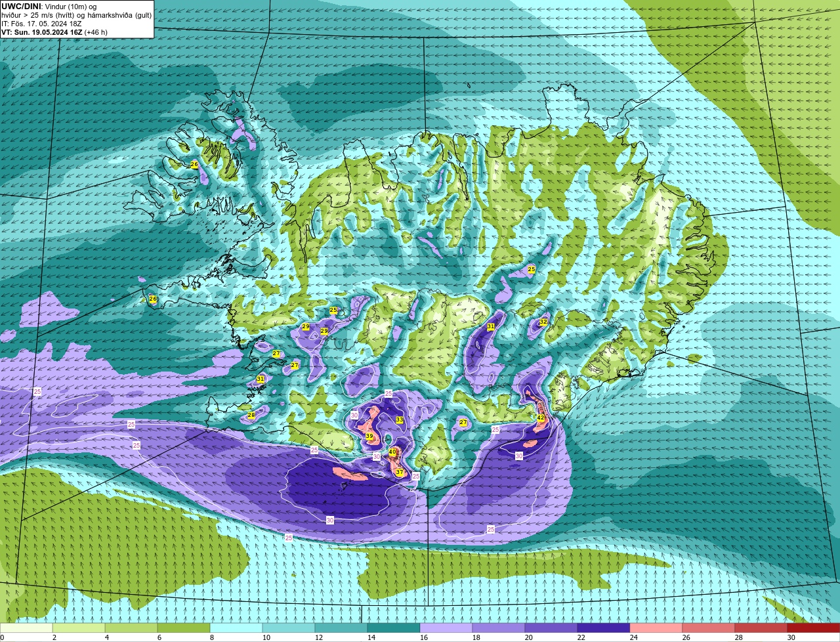Select the dark red above-30 m/s legend swatch

814,628
